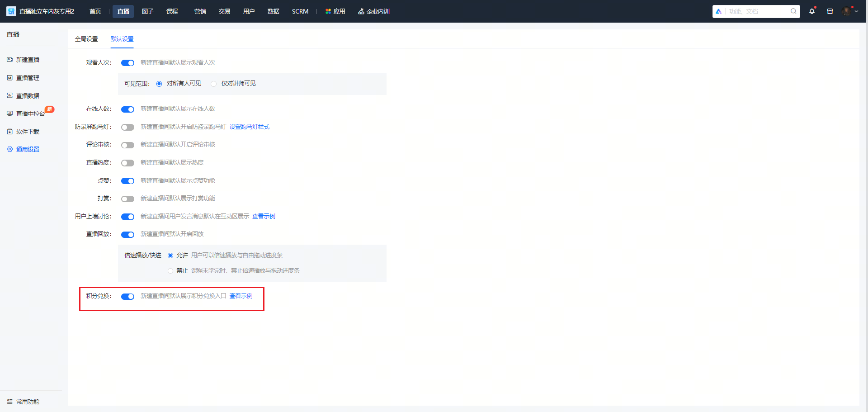
Task: Enable the 防录屏跑马灯 switch
Action: tap(127, 127)
